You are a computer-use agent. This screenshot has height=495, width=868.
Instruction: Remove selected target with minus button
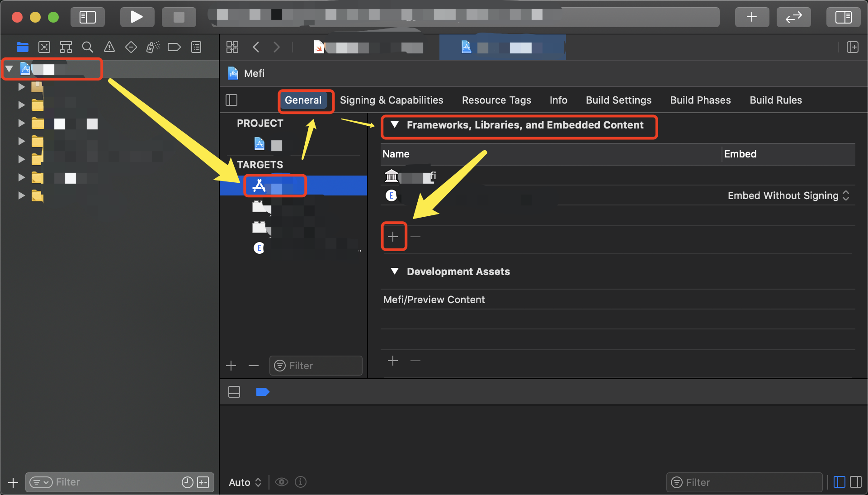[254, 366]
